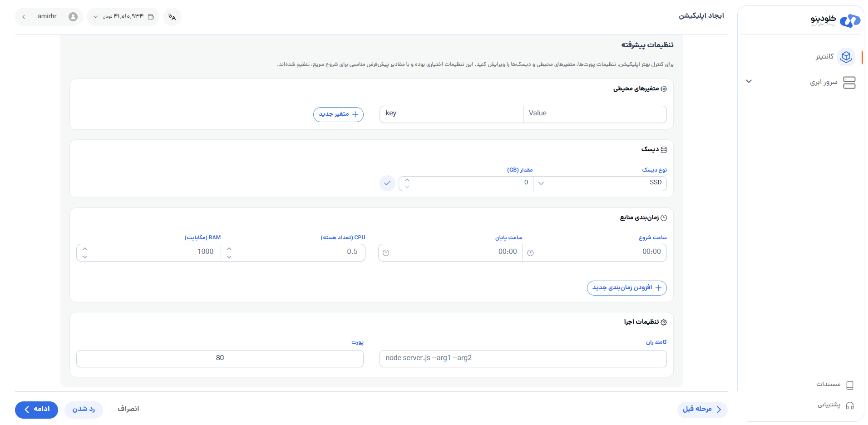Expand the سرور ابری sidebar chevron
The height and width of the screenshot is (425, 868).
tap(749, 81)
